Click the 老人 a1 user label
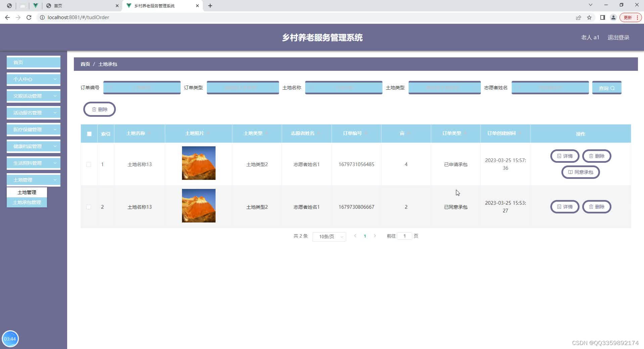This screenshot has height=349, width=644. point(590,38)
